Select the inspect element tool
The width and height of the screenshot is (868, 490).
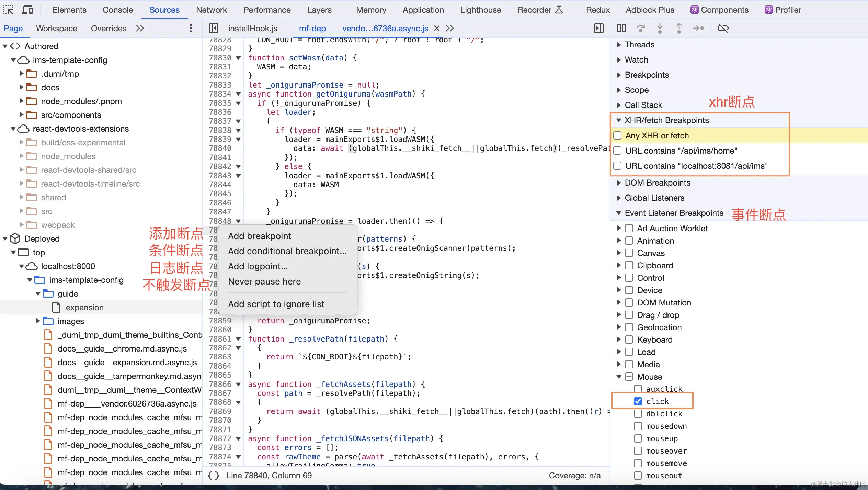click(x=8, y=10)
